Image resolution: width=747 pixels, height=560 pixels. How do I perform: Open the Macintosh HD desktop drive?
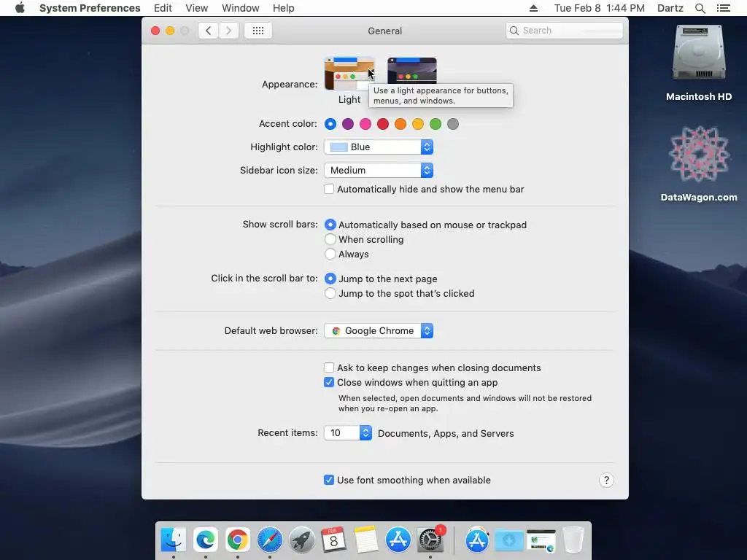[698, 63]
